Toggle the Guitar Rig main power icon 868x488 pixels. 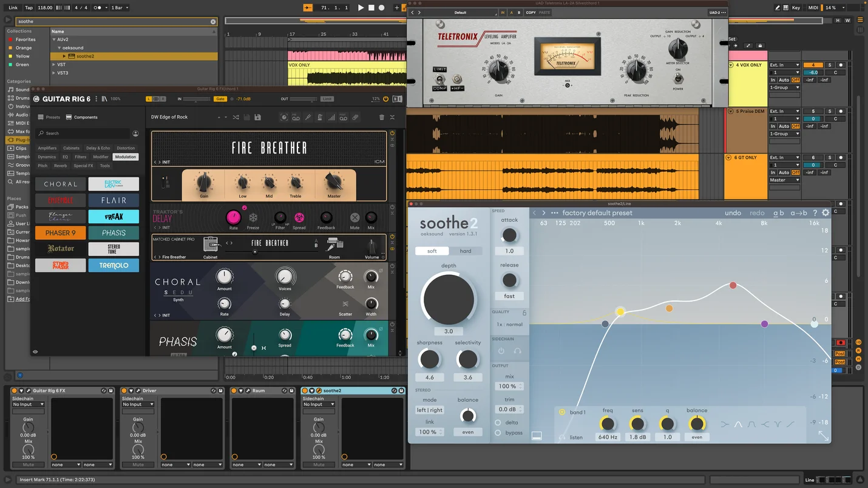(x=386, y=99)
